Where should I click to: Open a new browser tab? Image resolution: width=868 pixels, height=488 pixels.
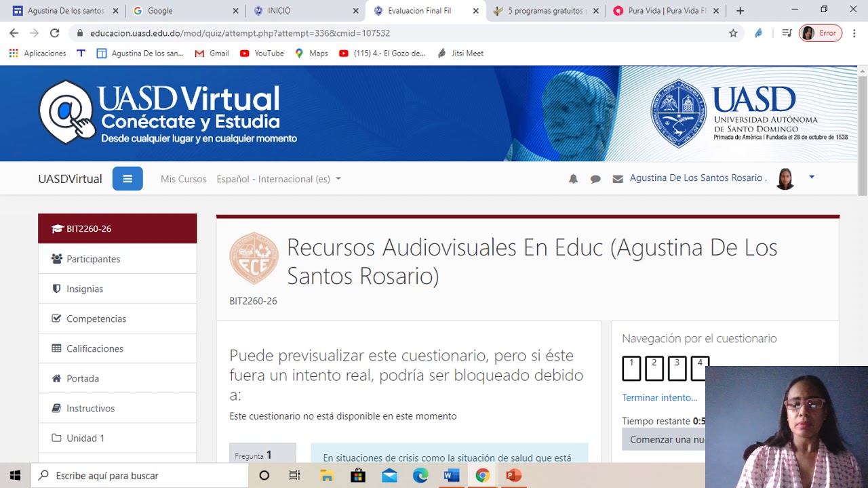tap(740, 11)
